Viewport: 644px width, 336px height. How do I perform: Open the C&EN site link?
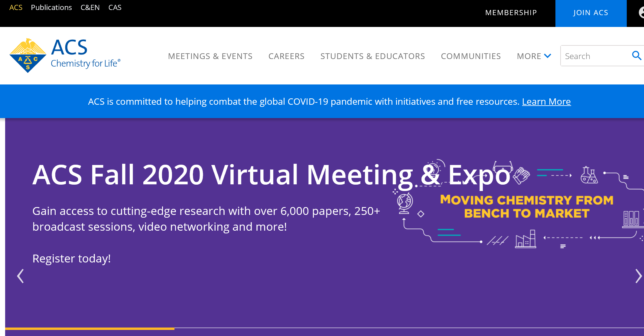(x=90, y=8)
